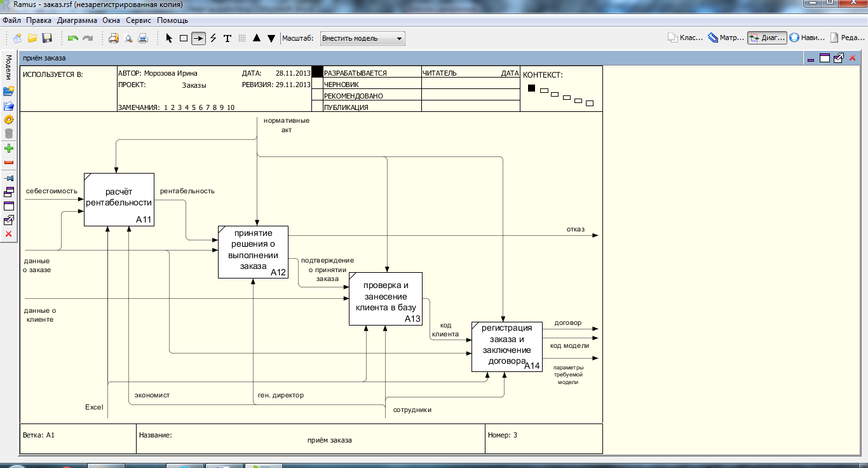Open the Сервис menu
868x468 pixels.
click(x=139, y=20)
